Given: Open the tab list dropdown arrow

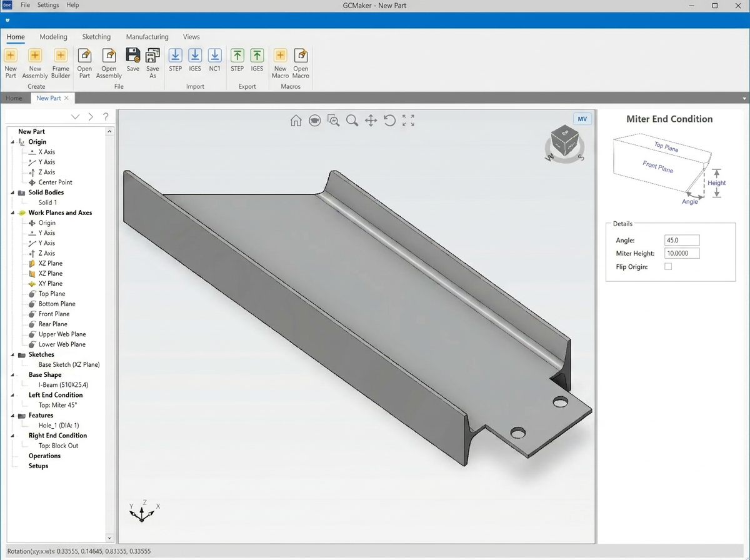Looking at the screenshot, I should [x=744, y=99].
